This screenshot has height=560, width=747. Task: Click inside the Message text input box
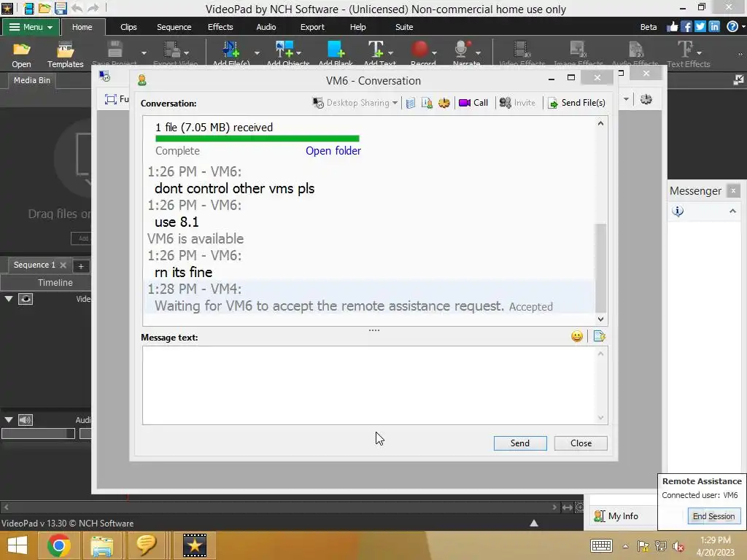tap(374, 385)
